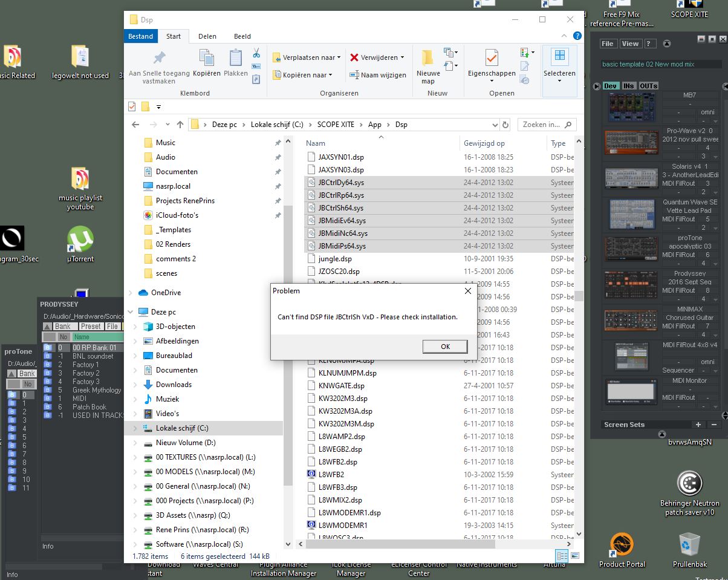Screen dimensions: 728x580
Task: Expand OneDrive in the navigation pane
Action: pyautogui.click(x=131, y=293)
